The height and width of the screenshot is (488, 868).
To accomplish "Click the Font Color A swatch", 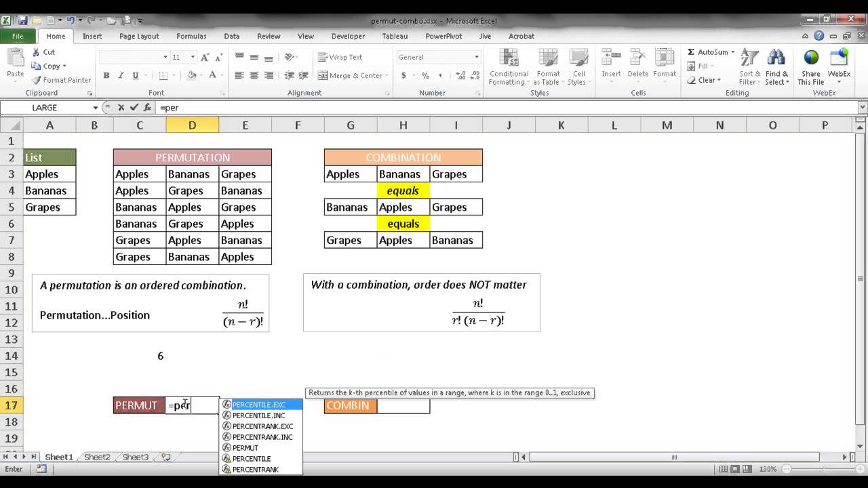I will pos(213,76).
